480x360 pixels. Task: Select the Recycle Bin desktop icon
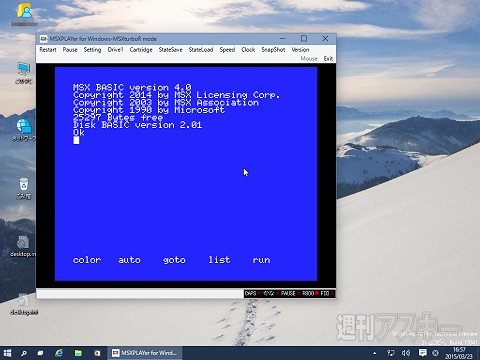(24, 188)
